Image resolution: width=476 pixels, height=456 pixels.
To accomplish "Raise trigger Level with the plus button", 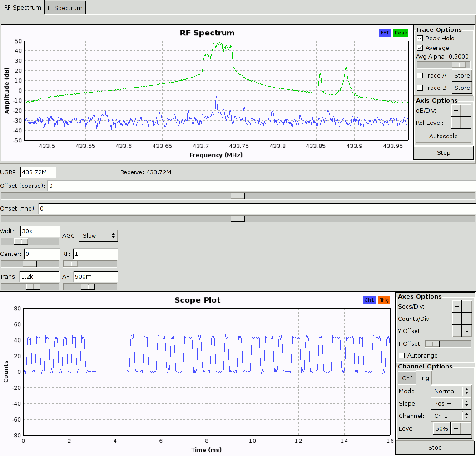I will coord(456,428).
